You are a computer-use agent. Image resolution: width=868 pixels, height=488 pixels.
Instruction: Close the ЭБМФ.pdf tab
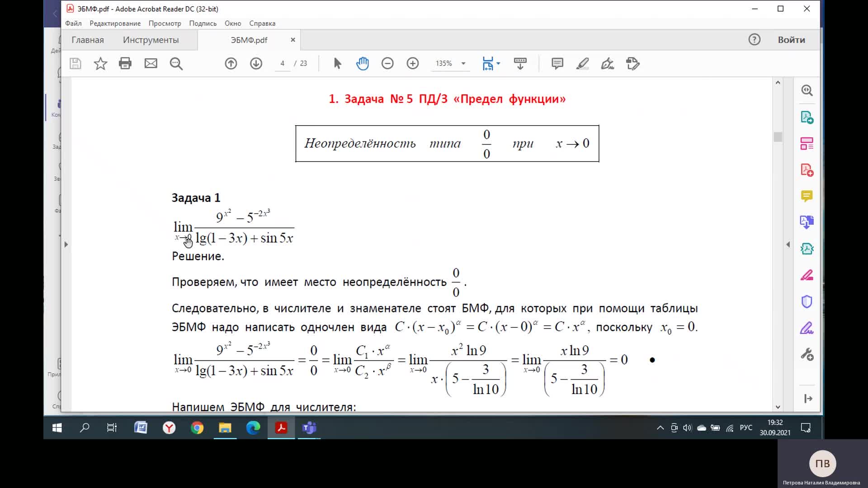coord(293,40)
